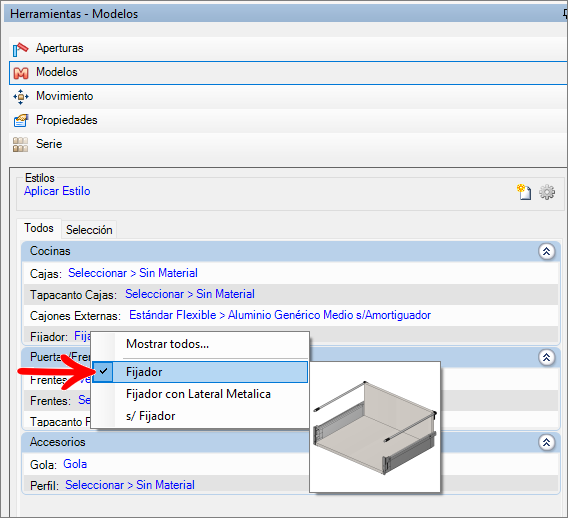Collapse the Puertas/Frentes section chevron
The image size is (568, 518).
click(546, 358)
